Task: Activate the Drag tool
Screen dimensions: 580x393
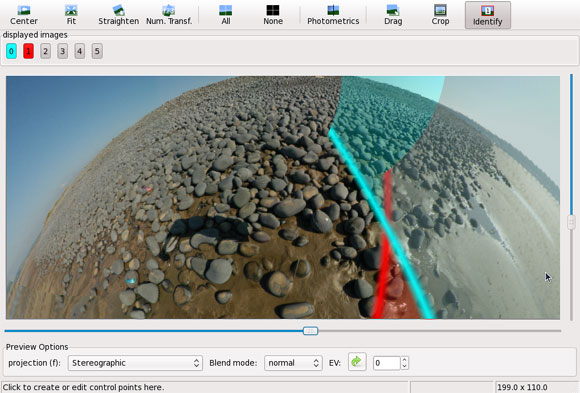Action: tap(393, 15)
